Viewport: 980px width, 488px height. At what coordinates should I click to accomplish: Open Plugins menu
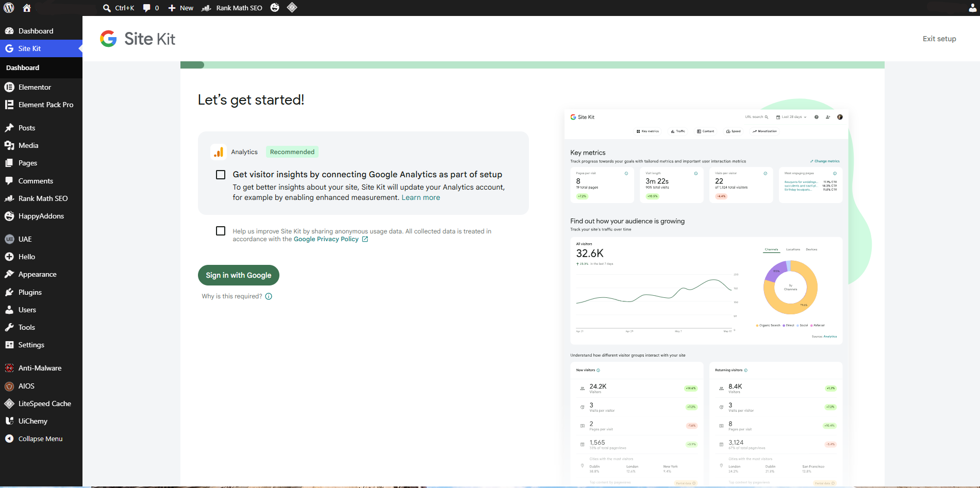pyautogui.click(x=41, y=292)
